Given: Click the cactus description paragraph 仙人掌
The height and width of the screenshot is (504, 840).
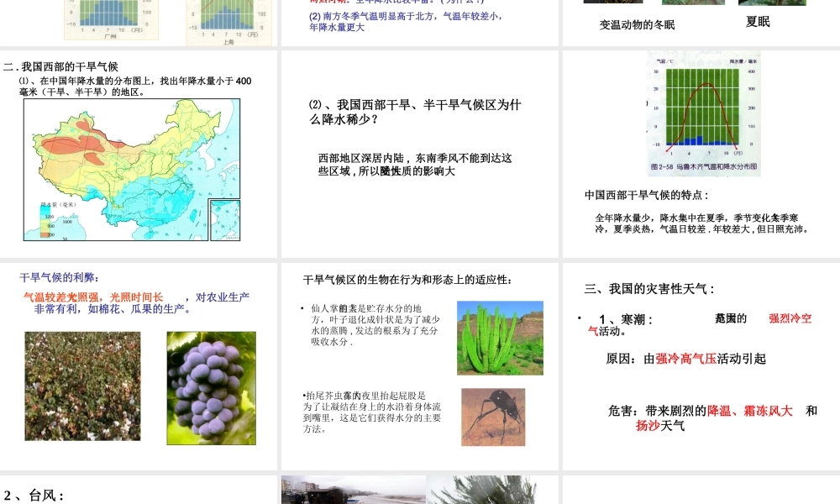Looking at the screenshot, I should pyautogui.click(x=375, y=324).
